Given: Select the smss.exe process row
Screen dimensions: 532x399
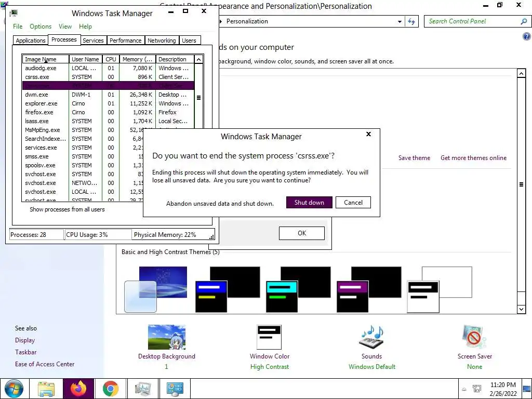Looking at the screenshot, I should pos(83,156).
